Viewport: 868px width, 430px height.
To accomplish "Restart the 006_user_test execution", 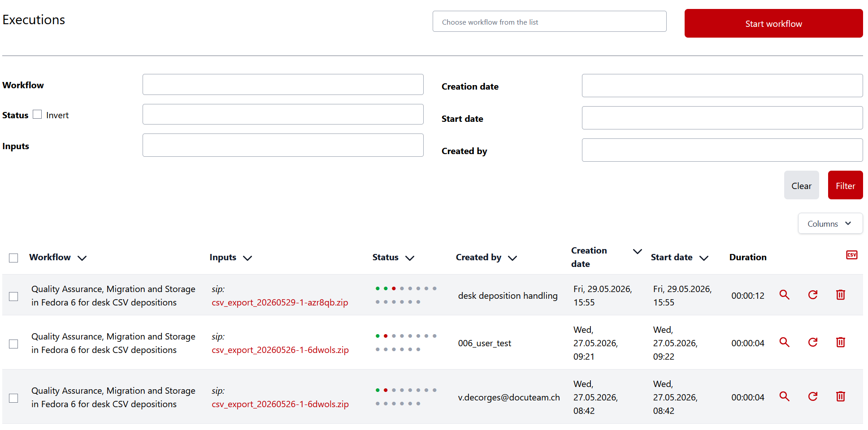I will click(x=813, y=342).
